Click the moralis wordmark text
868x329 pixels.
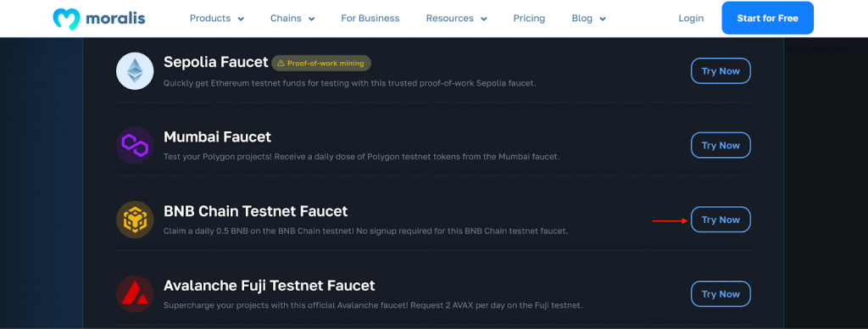pyautogui.click(x=115, y=19)
